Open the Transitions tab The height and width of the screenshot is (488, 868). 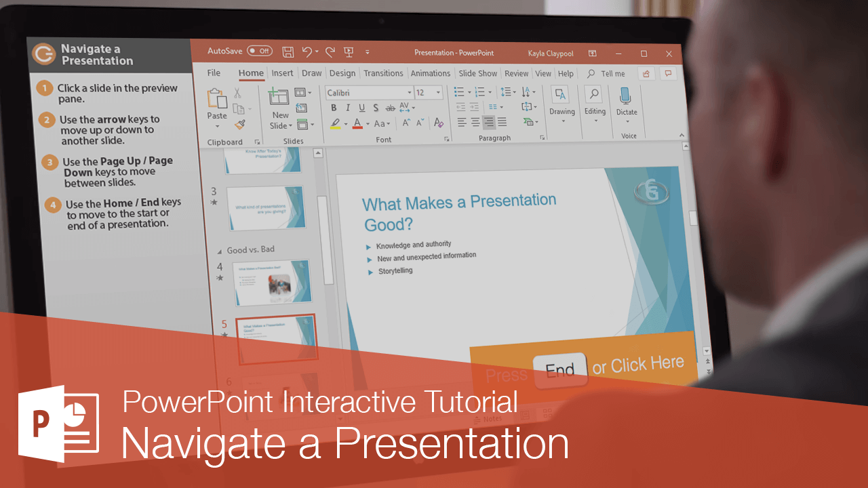coord(383,73)
